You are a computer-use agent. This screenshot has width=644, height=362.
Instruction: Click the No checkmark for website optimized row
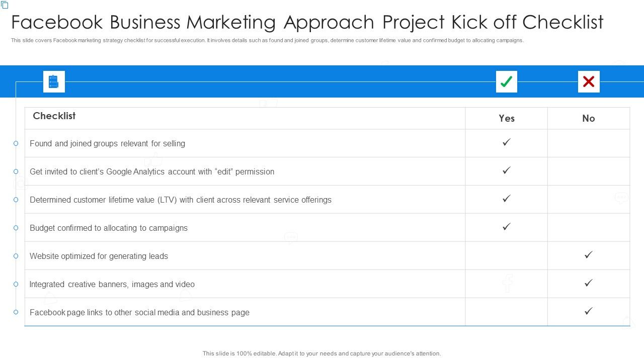(x=589, y=255)
